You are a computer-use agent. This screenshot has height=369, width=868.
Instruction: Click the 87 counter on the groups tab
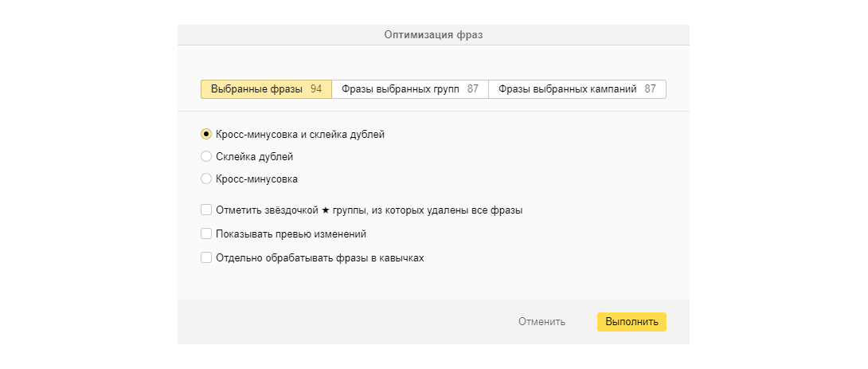[x=473, y=89]
